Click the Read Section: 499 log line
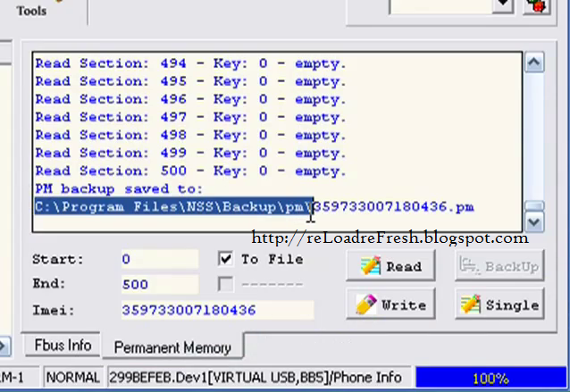The height and width of the screenshot is (392, 570). click(x=190, y=153)
